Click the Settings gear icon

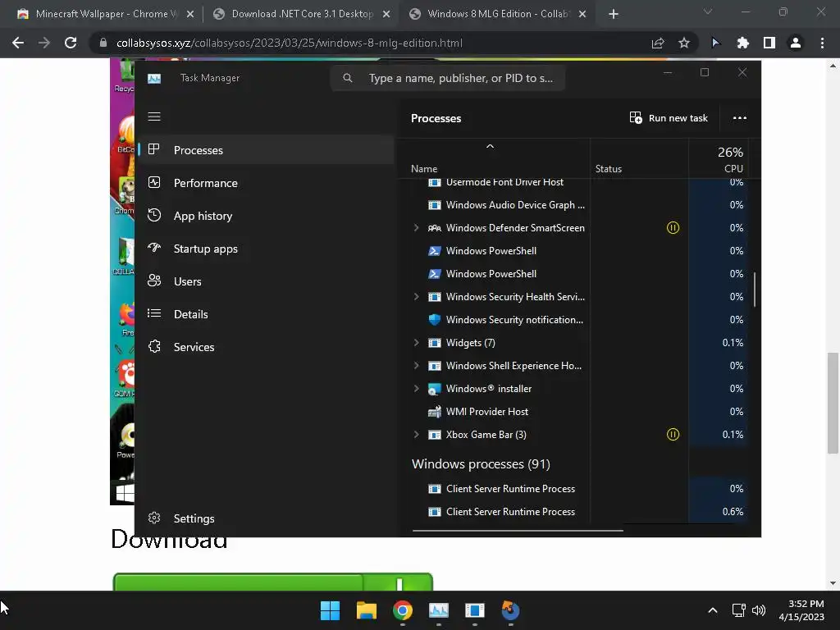point(154,518)
